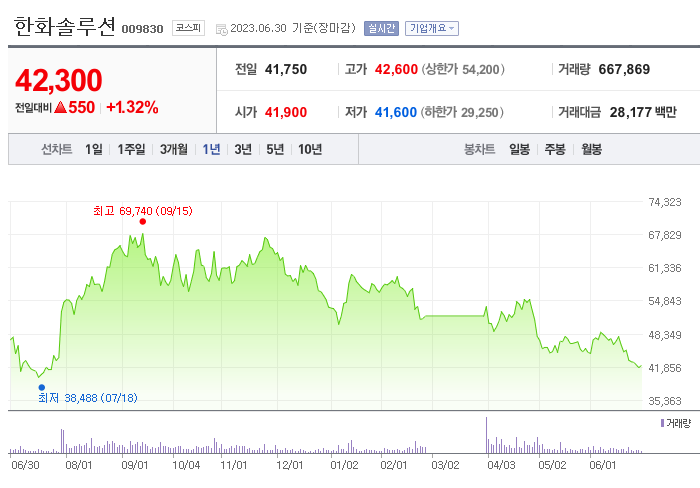Click the calendar clock icon before the date
The height and width of the screenshot is (488, 700).
tap(221, 29)
